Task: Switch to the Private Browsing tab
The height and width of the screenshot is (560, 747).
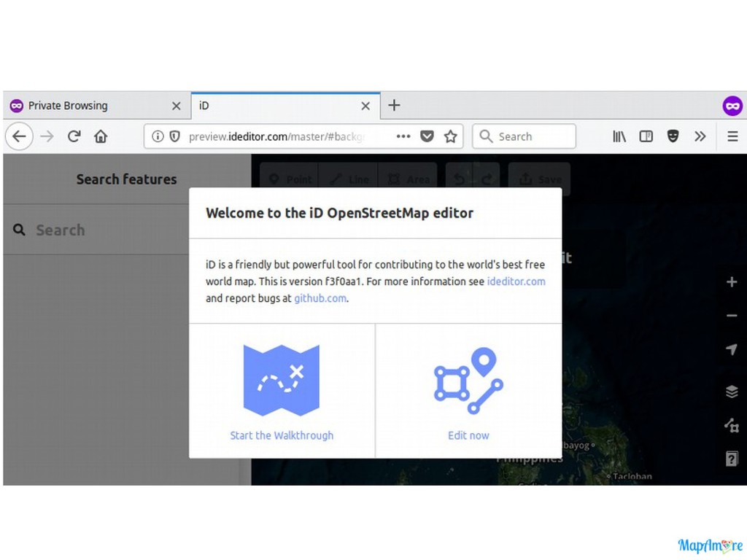Action: [96, 106]
